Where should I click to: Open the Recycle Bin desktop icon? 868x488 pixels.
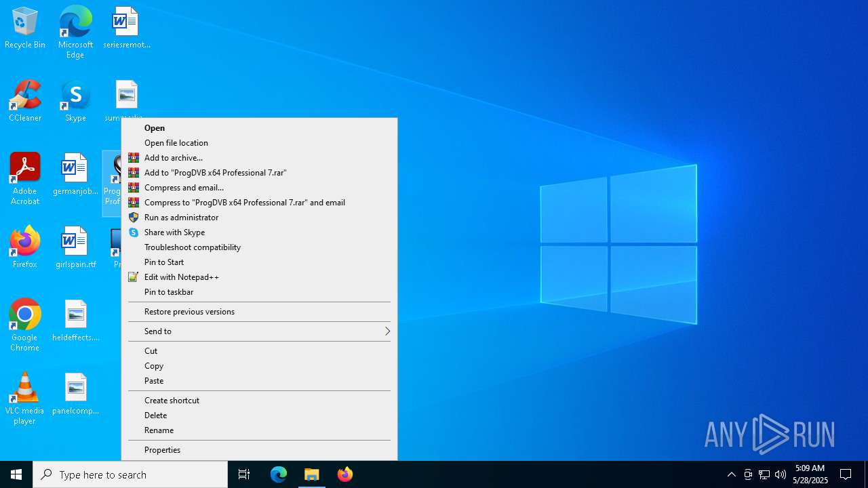25,28
